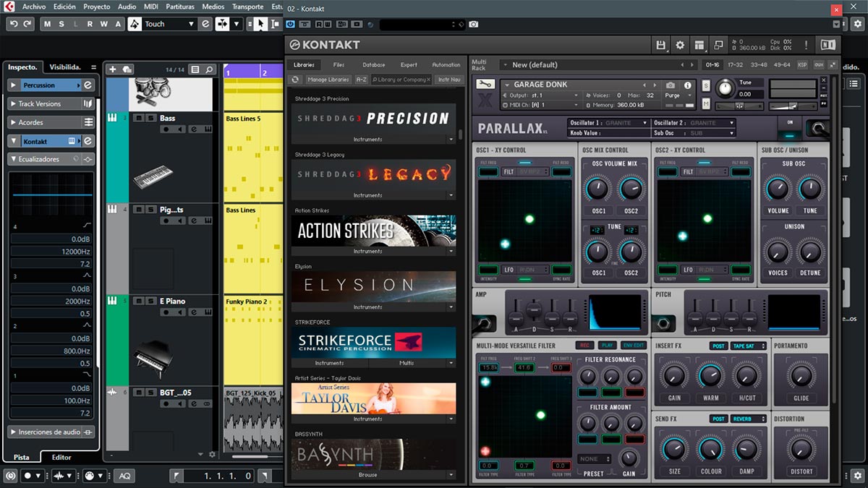Solo the Garage Donk instrument
868x488 pixels.
pyautogui.click(x=706, y=86)
